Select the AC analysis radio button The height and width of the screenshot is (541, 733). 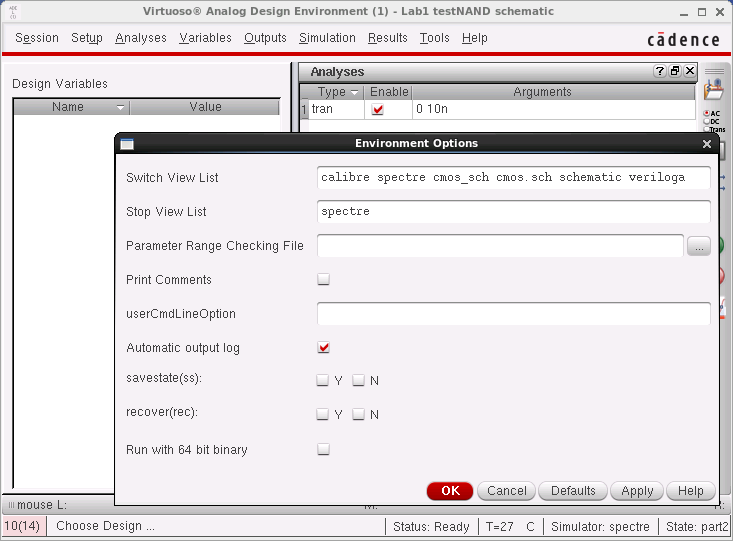pyautogui.click(x=706, y=113)
